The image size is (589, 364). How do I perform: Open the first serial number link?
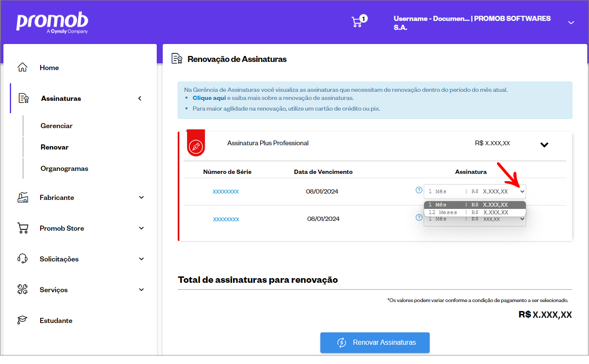pos(226,192)
